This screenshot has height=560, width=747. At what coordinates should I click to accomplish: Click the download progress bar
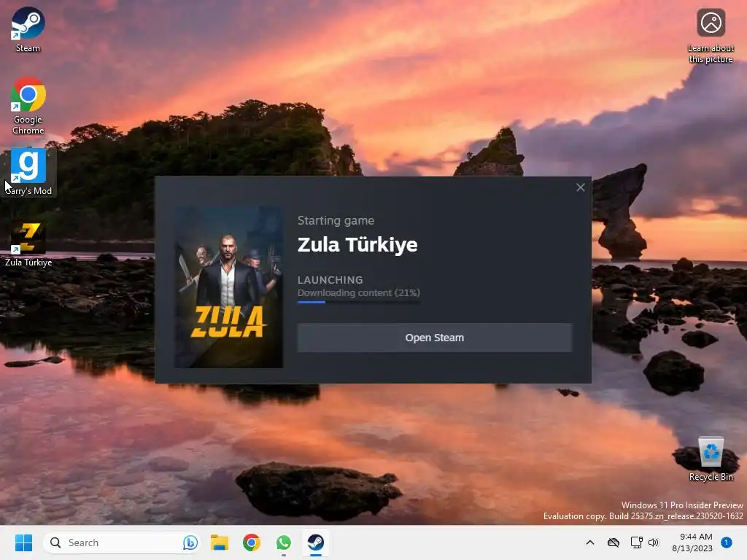[359, 302]
